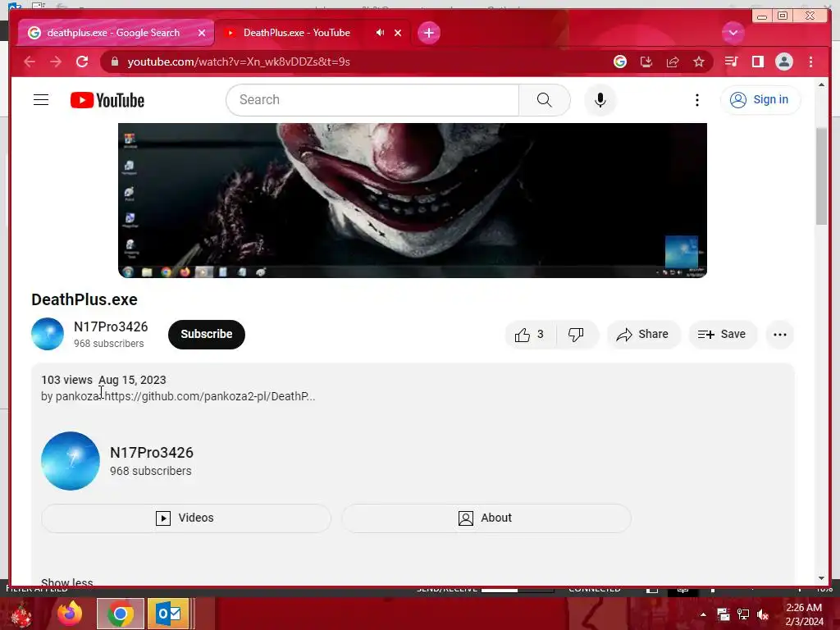This screenshot has width=840, height=630.
Task: Bookmark this page with the star
Action: (699, 62)
